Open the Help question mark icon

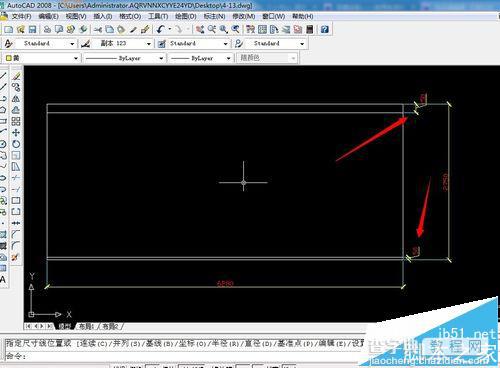325,29
